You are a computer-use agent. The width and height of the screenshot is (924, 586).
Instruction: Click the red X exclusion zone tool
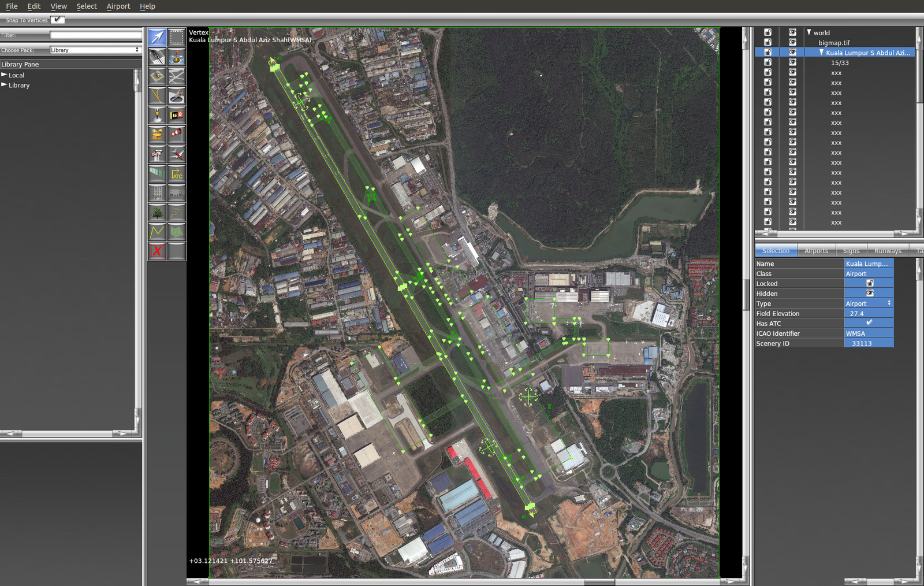157,251
